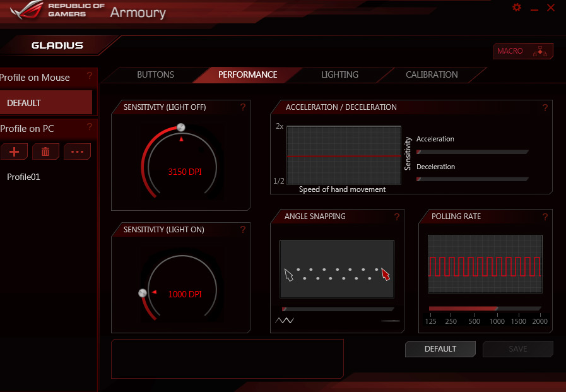566x392 pixels.
Task: Set polling rate to 1500
Action: pyautogui.click(x=519, y=321)
